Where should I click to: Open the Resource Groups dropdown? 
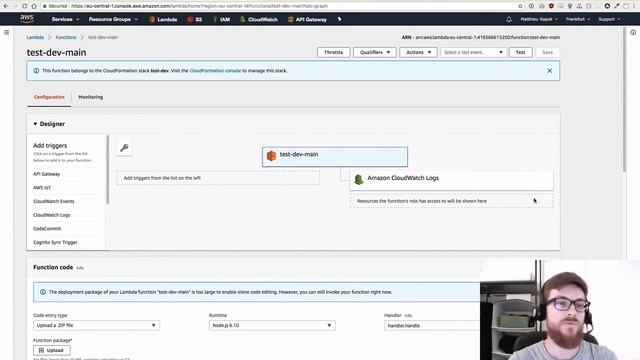[x=113, y=19]
